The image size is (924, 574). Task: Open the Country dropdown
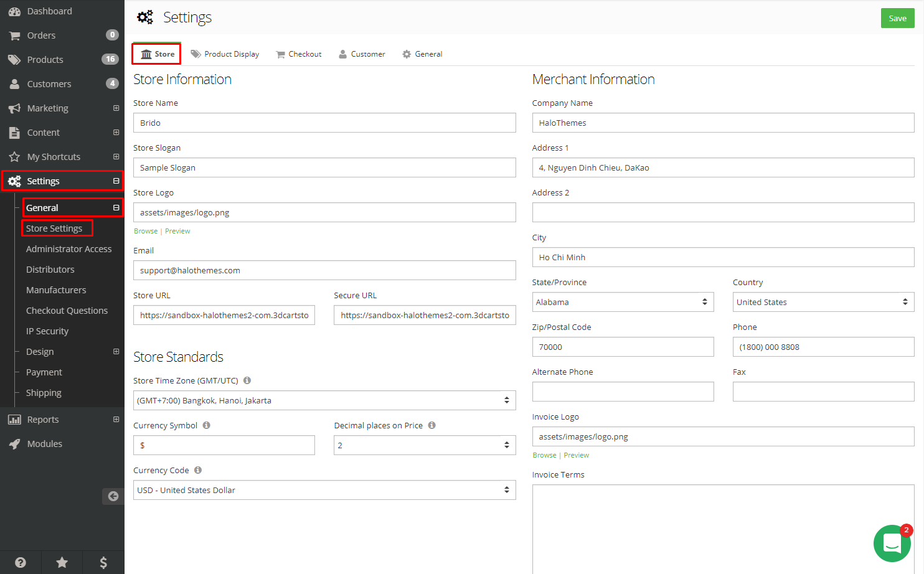tap(823, 302)
